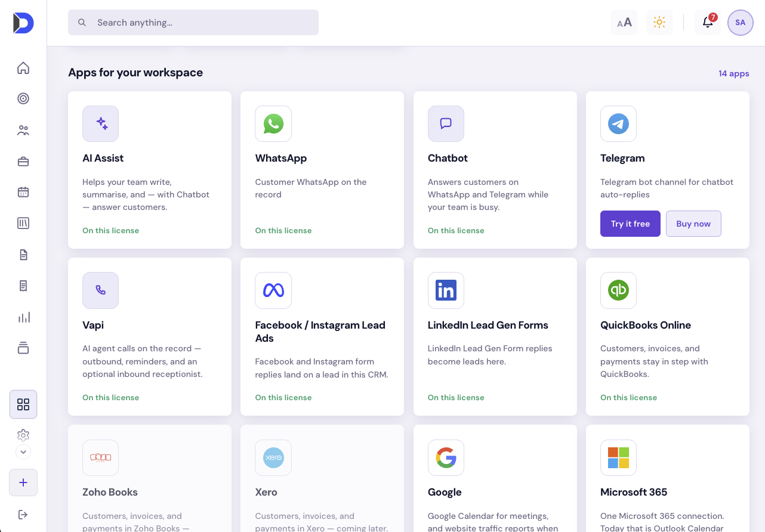
Task: Focus the 'Search anything…' field
Action: point(193,23)
